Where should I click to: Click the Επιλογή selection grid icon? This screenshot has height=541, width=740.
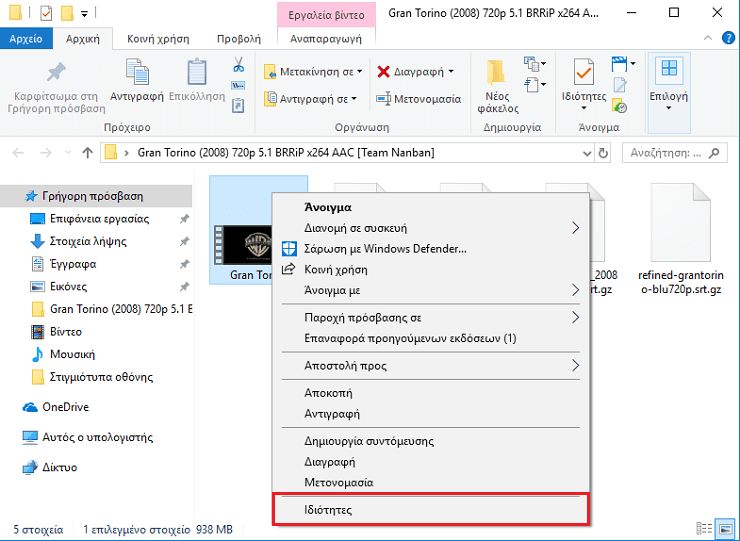(x=669, y=68)
